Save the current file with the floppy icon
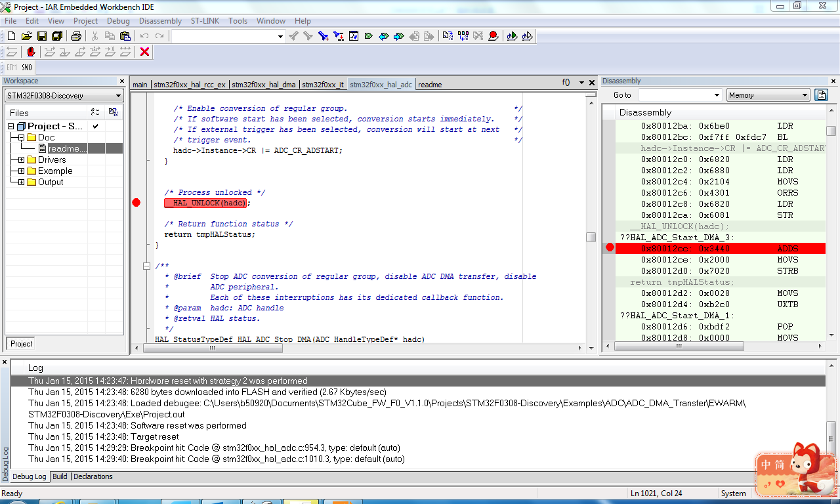The width and height of the screenshot is (840, 504). [x=42, y=36]
